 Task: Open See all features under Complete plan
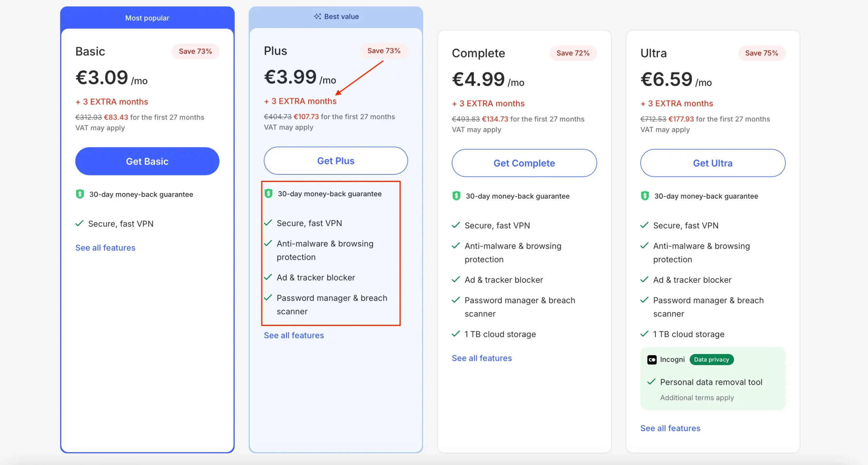coord(481,358)
